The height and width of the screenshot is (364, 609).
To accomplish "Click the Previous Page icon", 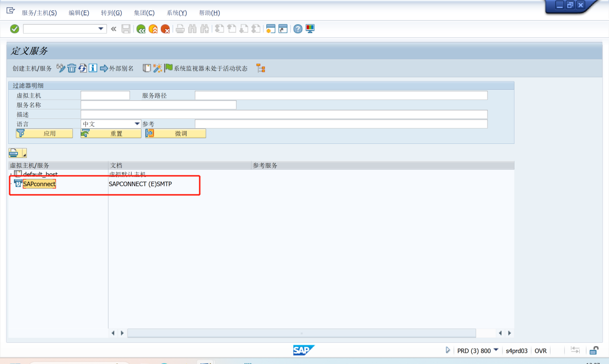I will [x=232, y=29].
